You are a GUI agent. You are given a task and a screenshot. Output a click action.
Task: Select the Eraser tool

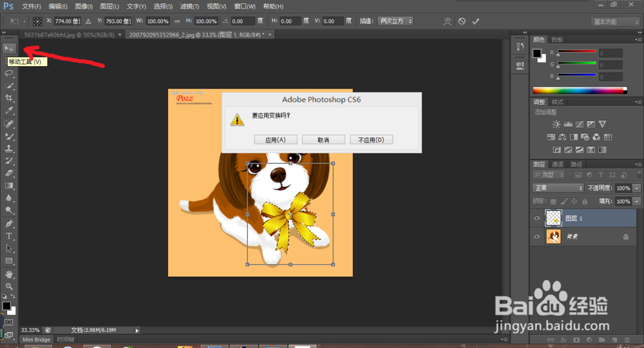[x=9, y=173]
